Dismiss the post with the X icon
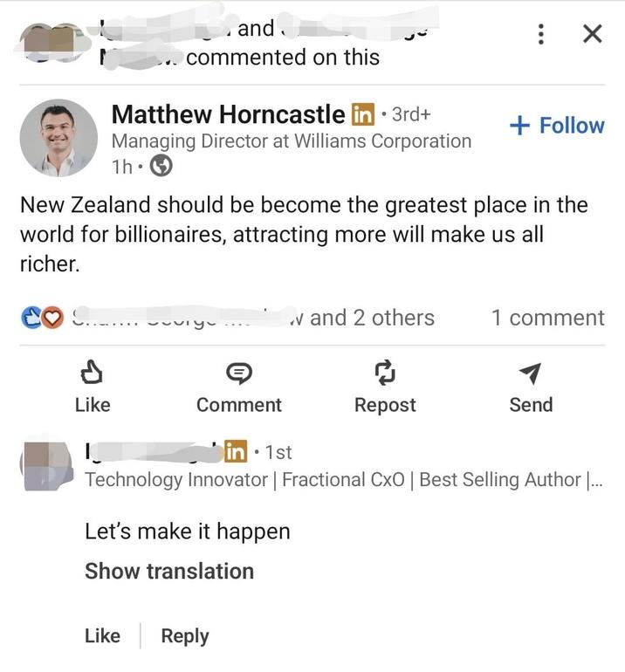625x672 pixels. 592,34
